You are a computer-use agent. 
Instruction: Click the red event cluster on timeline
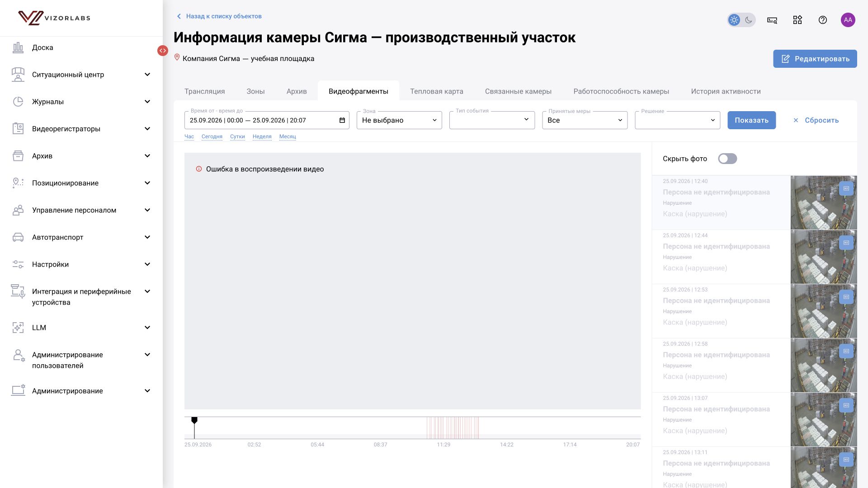(x=453, y=427)
